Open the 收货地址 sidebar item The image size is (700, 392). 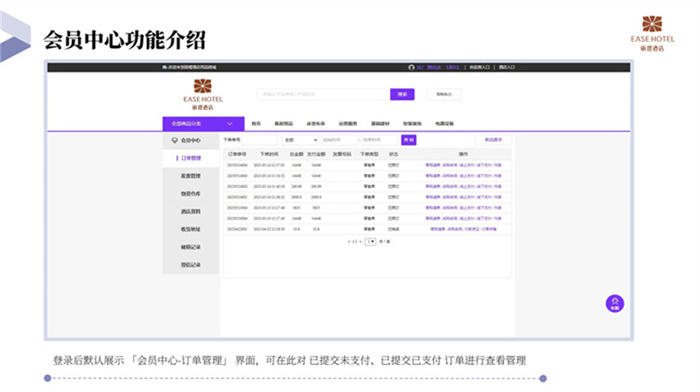(191, 229)
